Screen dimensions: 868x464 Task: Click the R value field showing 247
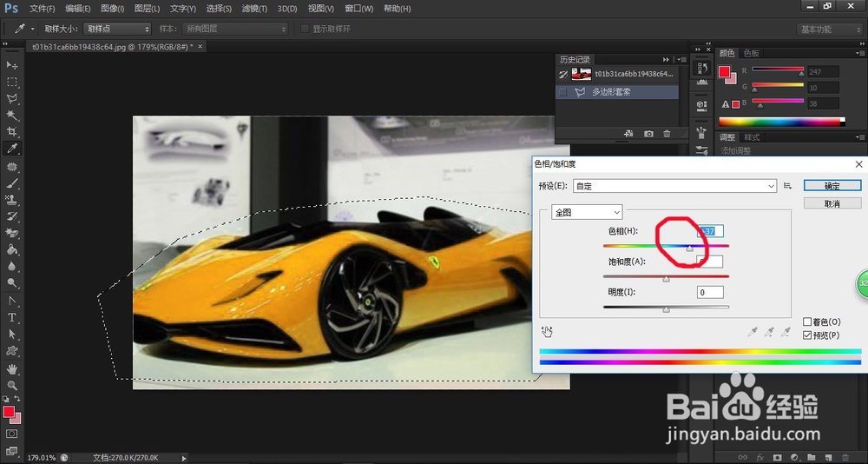pos(823,71)
